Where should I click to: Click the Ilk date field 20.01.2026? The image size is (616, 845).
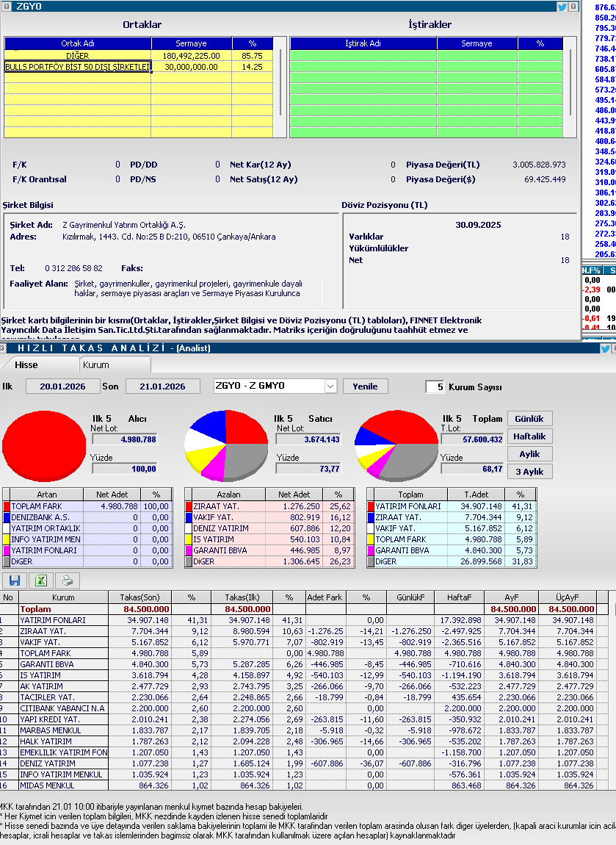62,386
